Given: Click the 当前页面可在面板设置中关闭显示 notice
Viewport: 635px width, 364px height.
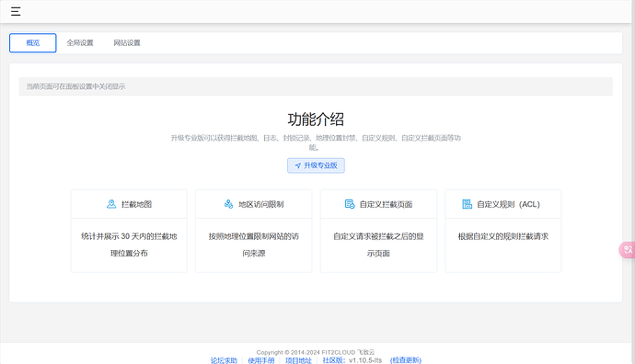Looking at the screenshot, I should point(316,86).
